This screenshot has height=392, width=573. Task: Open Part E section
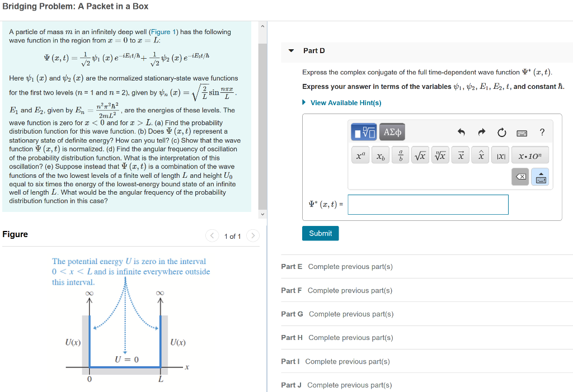(x=292, y=266)
